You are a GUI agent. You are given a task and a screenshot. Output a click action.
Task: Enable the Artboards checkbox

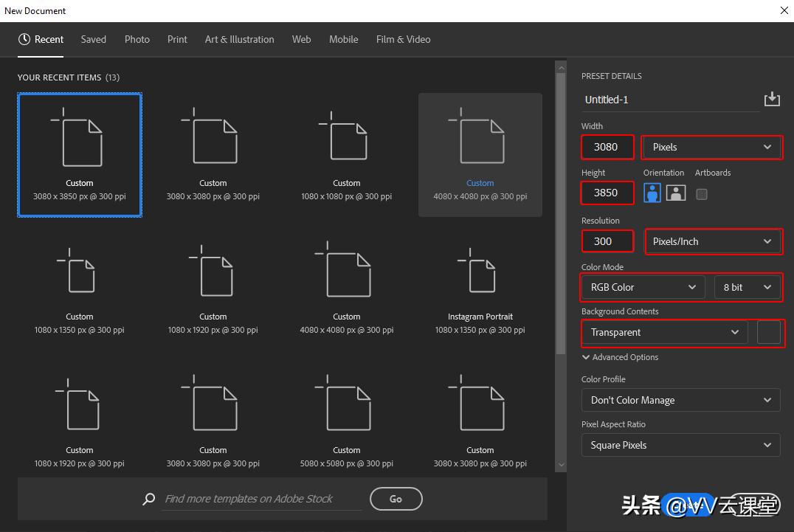pos(701,194)
